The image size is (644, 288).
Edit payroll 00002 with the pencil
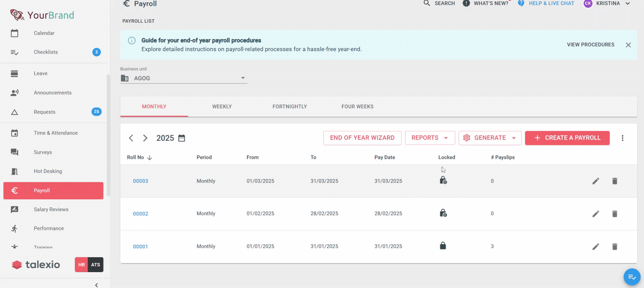click(596, 214)
